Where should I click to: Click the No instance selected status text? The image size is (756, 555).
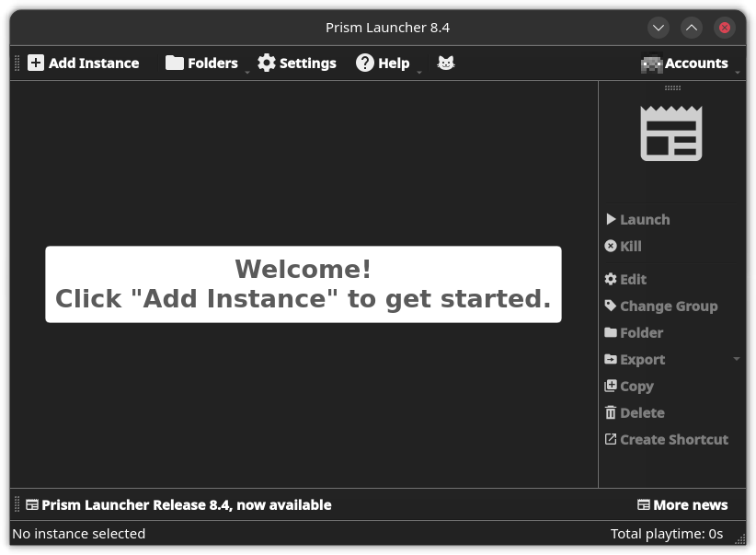coord(78,534)
